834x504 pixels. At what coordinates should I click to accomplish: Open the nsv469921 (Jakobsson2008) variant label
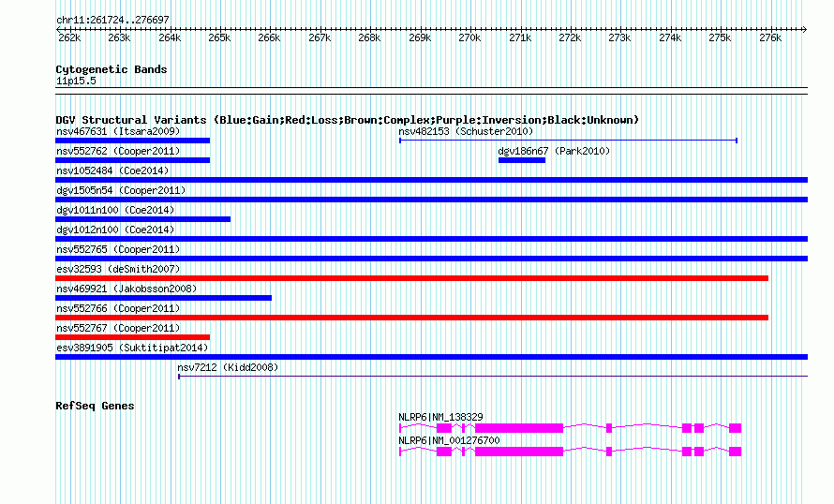[x=127, y=289]
